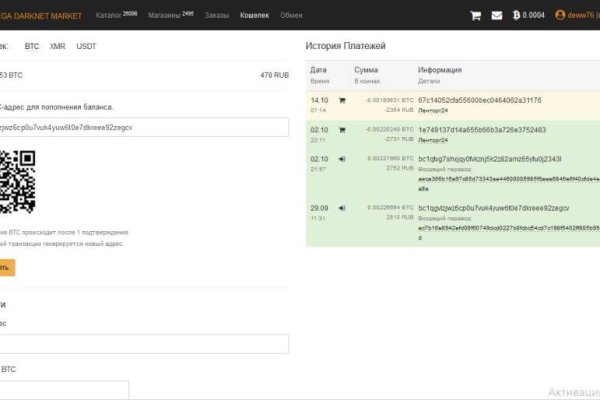Switch to the BTC wallet tab
Image resolution: width=600 pixels, height=400 pixels.
click(x=32, y=46)
